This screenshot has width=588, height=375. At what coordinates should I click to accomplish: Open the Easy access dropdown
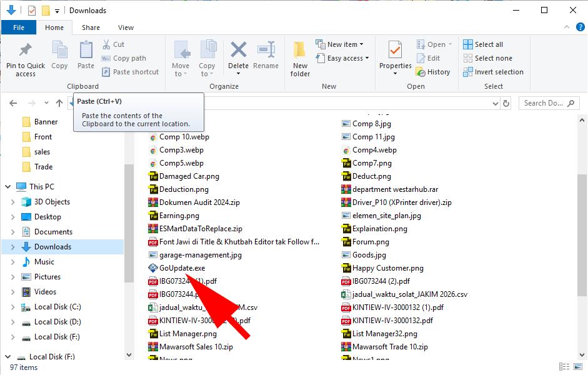pos(344,58)
